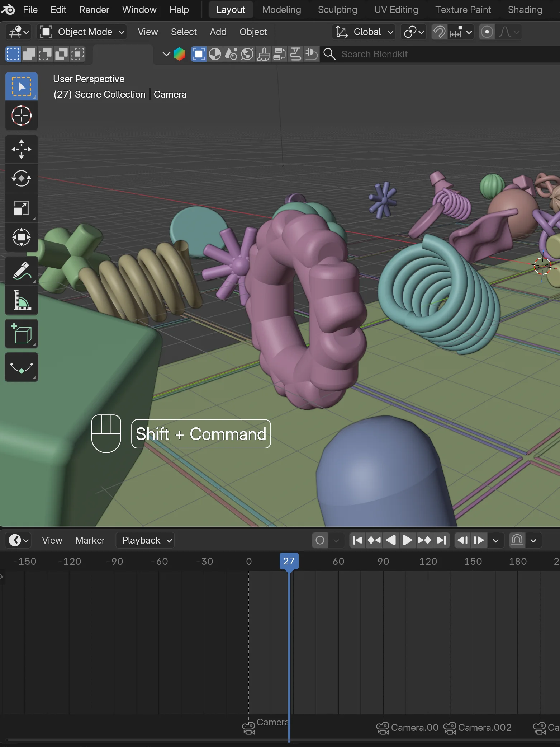Pick the Rotate tool
Viewport: 560px width, 747px height.
(22, 178)
